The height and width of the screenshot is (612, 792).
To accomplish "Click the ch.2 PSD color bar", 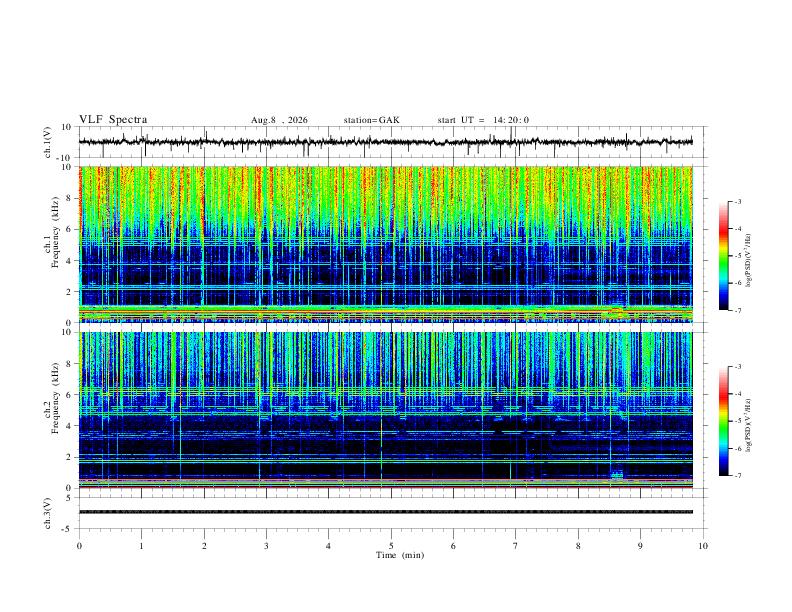I will coord(723,421).
